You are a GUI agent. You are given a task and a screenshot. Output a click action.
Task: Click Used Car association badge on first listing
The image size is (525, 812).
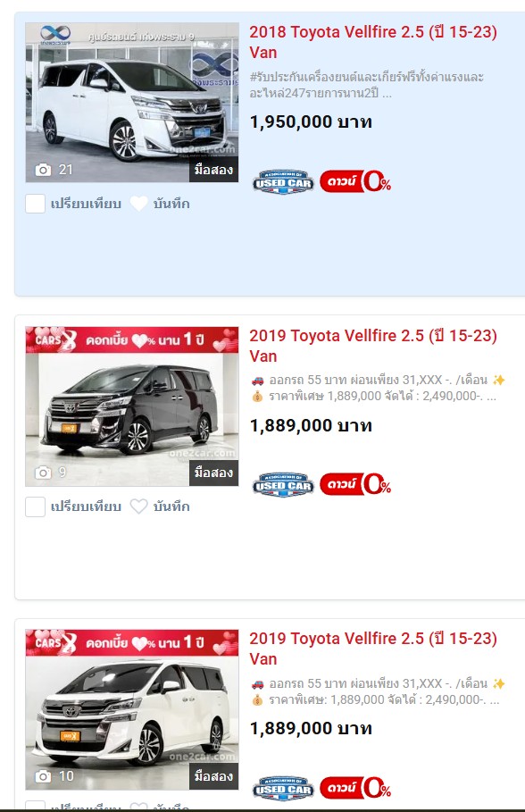pos(283,181)
